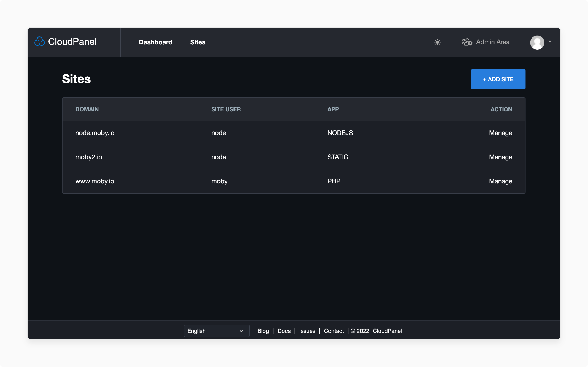Manage the www.moby.io site

click(501, 181)
